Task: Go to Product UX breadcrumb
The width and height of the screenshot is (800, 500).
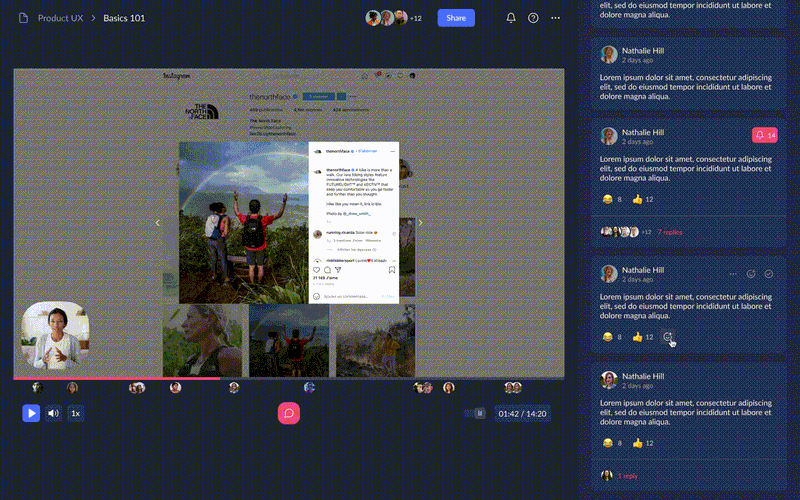Action: (60, 18)
